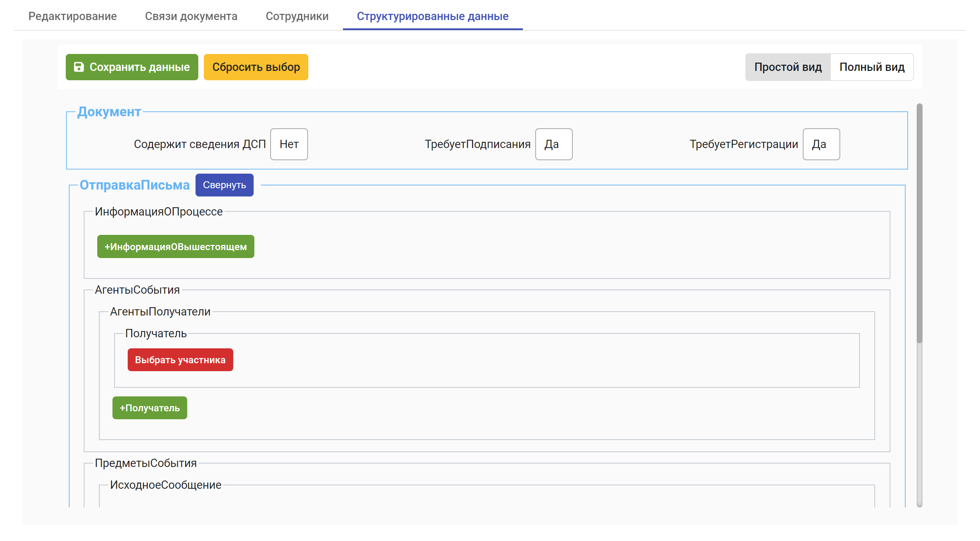This screenshot has height=541, width=980.
Task: Reset selection via Сбросить выбор
Action: (x=256, y=67)
